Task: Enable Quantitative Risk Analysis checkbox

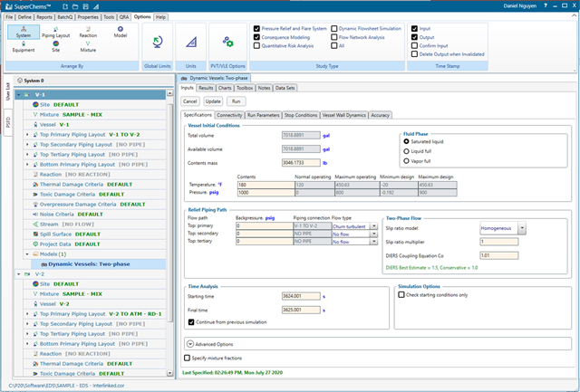Action: pos(256,46)
